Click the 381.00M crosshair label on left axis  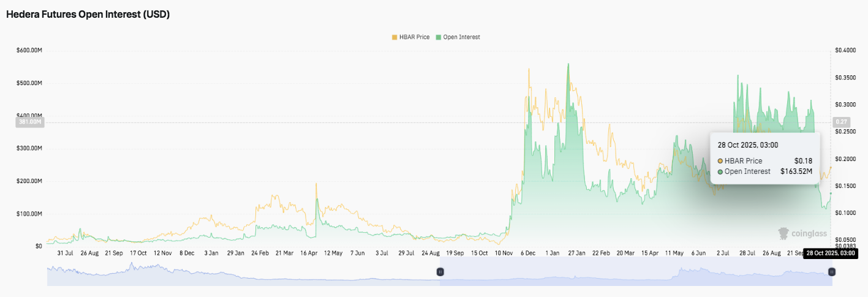point(29,122)
